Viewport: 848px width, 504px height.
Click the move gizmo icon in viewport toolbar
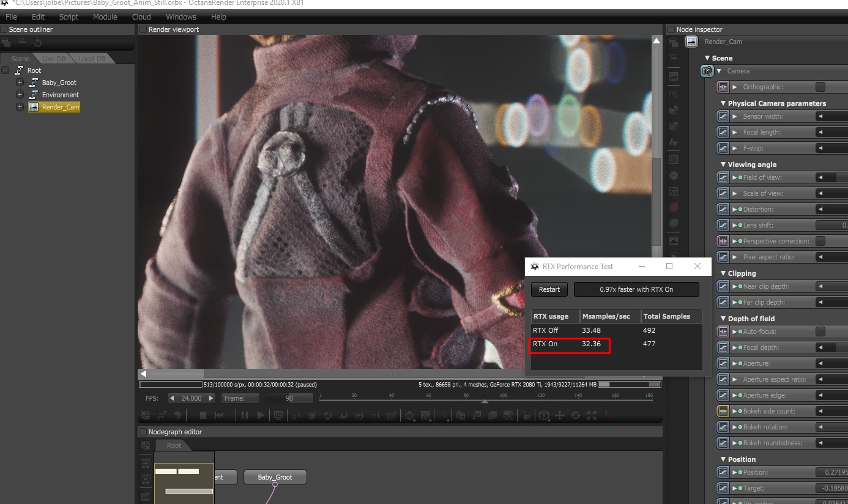click(x=559, y=415)
